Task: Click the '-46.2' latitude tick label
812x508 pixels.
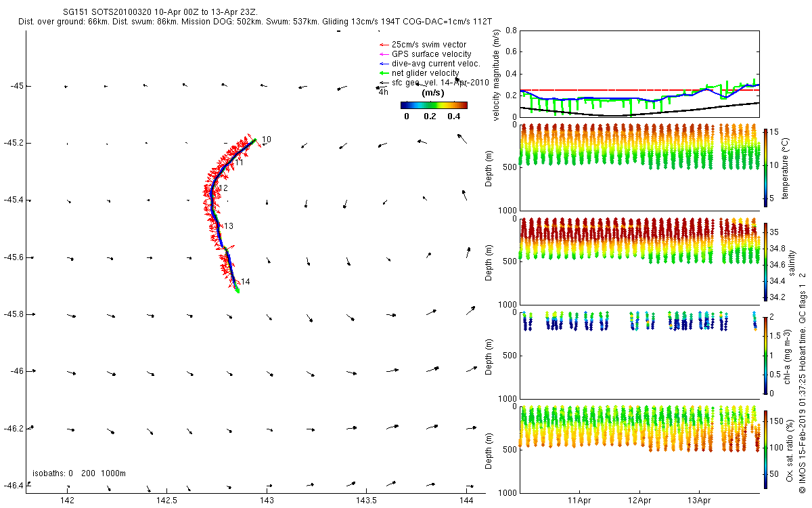Action: (x=14, y=428)
